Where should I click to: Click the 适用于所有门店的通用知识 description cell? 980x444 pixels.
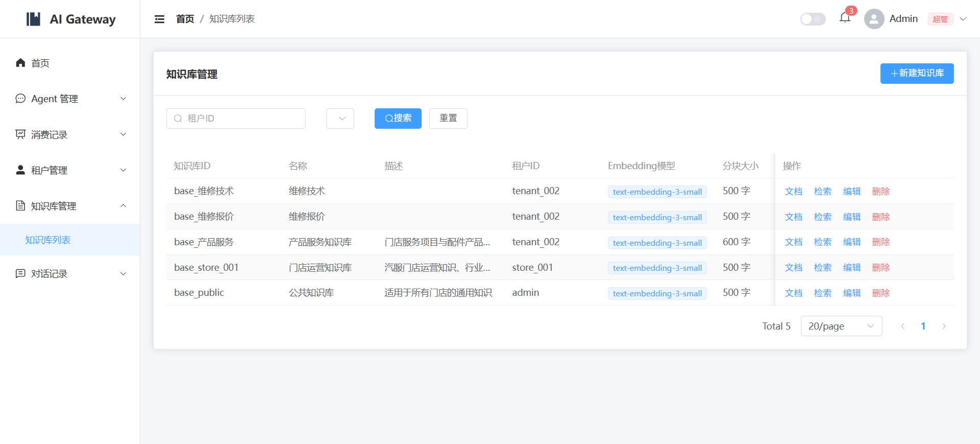(438, 293)
